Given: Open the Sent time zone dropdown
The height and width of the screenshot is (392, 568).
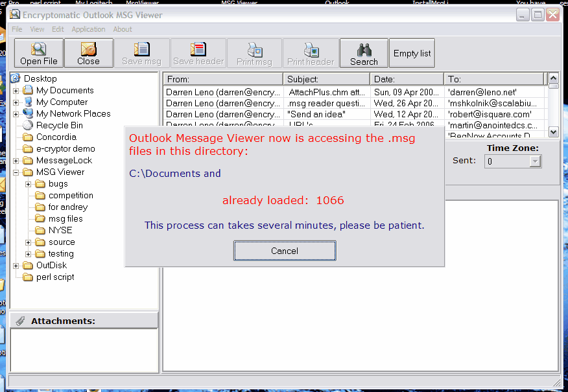Looking at the screenshot, I should [535, 161].
